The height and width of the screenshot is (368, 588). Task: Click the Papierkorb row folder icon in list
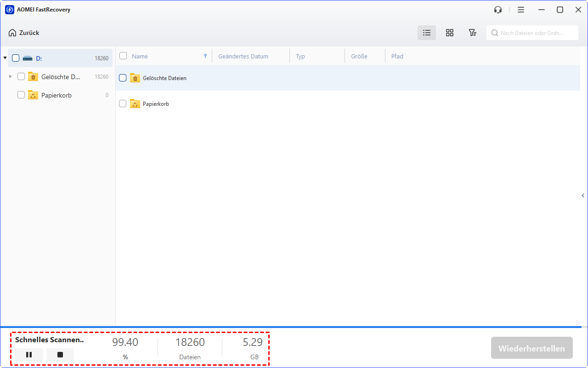click(x=135, y=103)
